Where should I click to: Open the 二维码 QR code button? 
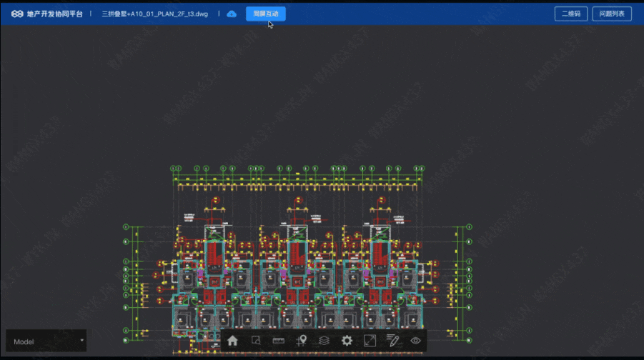[570, 14]
